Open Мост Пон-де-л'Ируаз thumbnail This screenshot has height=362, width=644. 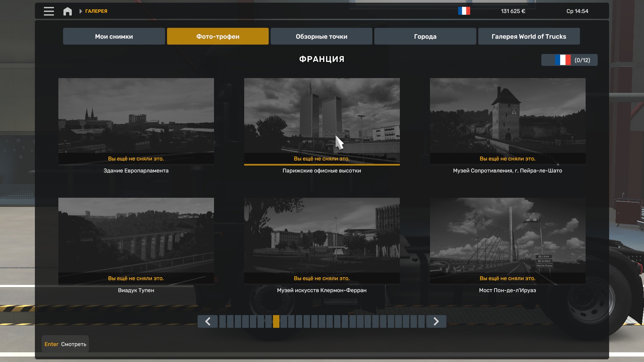507,235
